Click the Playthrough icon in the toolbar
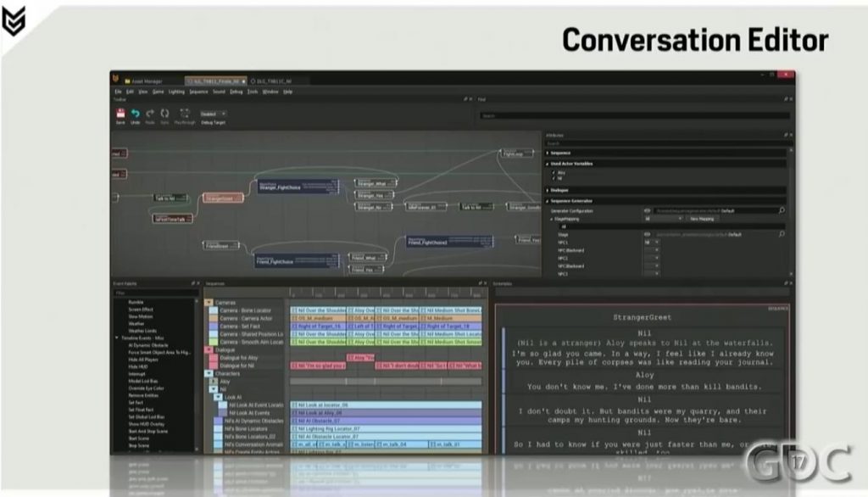The height and width of the screenshot is (497, 868). [184, 113]
